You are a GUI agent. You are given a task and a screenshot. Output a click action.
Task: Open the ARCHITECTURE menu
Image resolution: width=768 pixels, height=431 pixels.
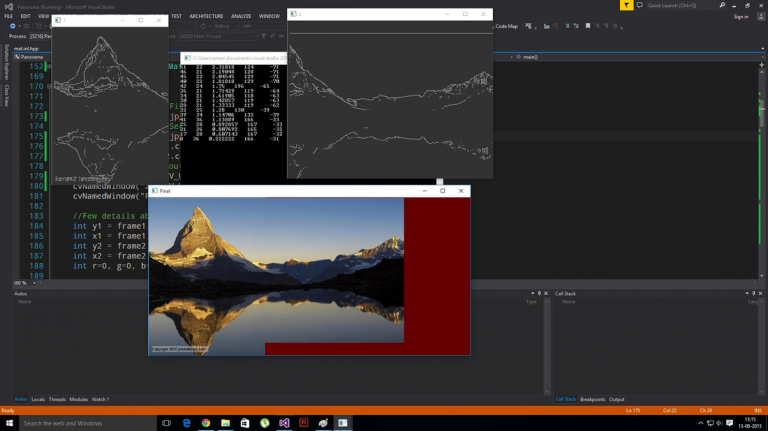pyautogui.click(x=206, y=16)
